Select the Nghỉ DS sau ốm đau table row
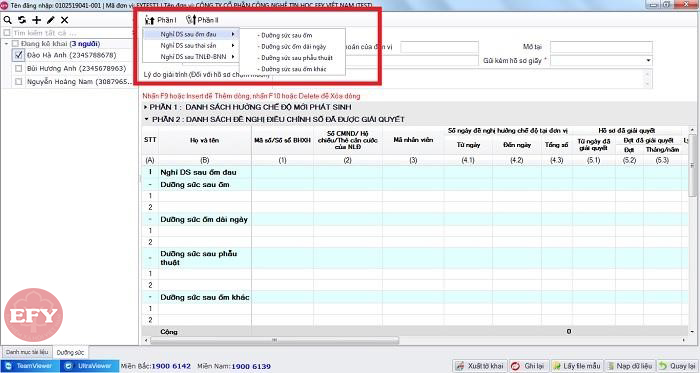 click(x=415, y=172)
